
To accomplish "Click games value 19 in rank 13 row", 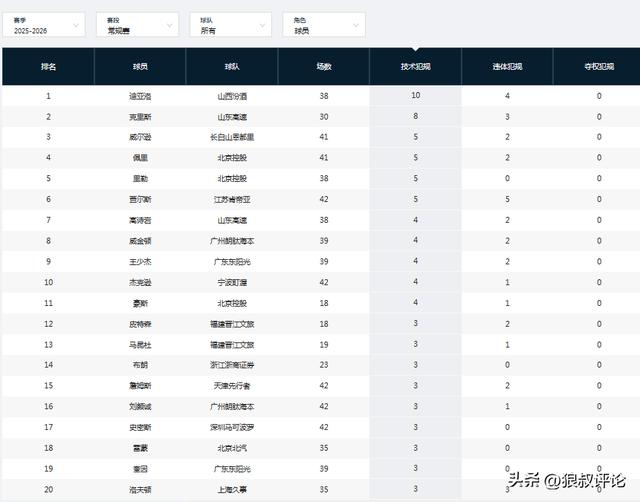I will pos(324,345).
